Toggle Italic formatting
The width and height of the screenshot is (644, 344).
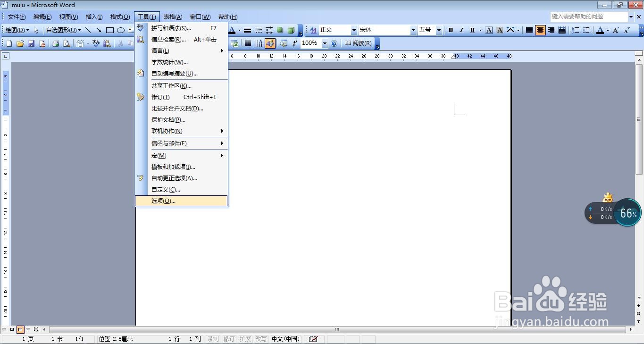click(461, 30)
